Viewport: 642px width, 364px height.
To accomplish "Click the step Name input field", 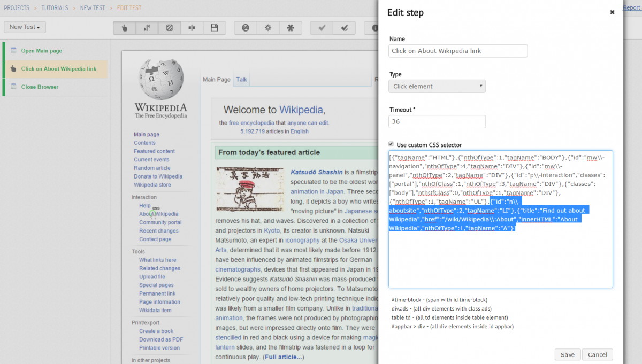I will coord(458,51).
